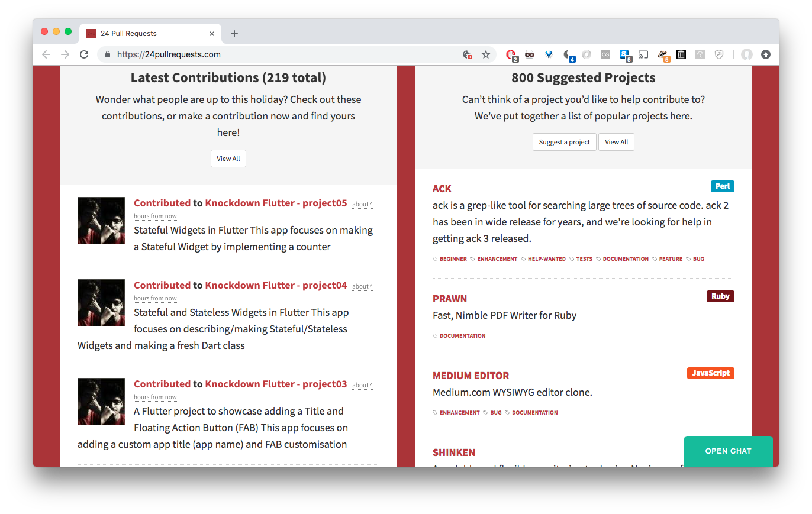Open the red Opera-style extension with badge 2
Viewport: 812px width, 514px height.
511,55
